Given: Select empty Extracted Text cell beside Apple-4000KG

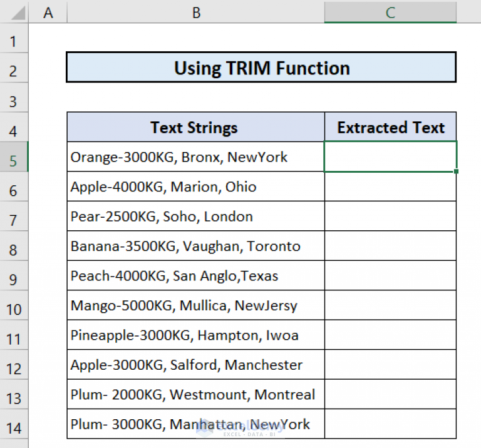Looking at the screenshot, I should pyautogui.click(x=391, y=186).
